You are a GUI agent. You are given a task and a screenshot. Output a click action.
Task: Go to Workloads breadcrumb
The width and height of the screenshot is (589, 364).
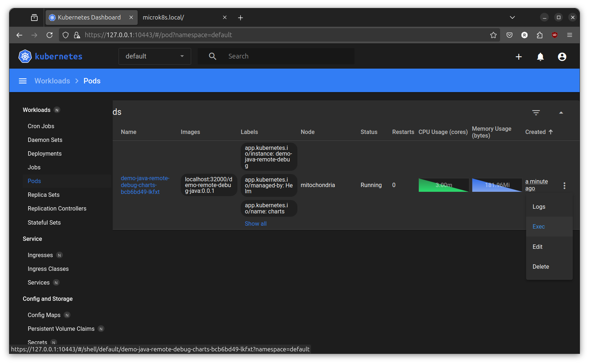[52, 81]
